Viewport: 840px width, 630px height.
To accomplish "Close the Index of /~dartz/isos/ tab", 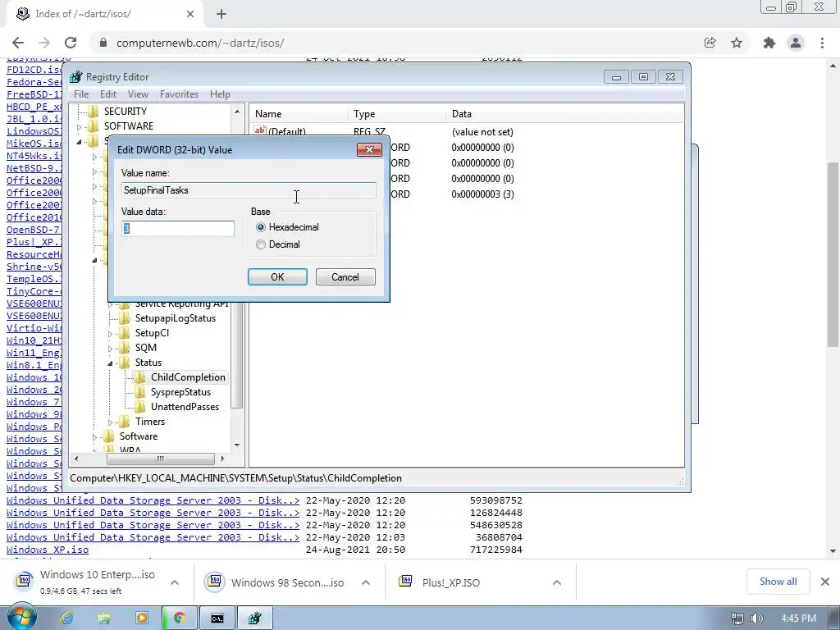I will coord(190,14).
